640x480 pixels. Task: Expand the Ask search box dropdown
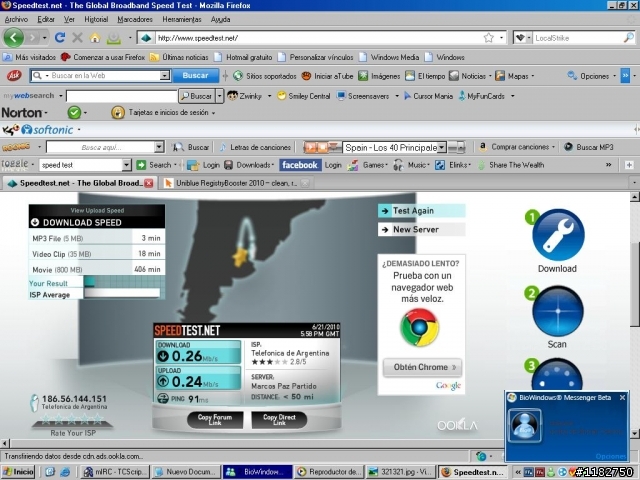click(x=164, y=76)
